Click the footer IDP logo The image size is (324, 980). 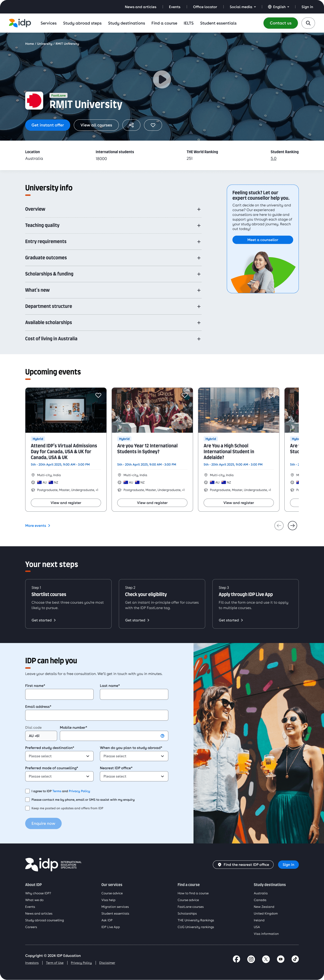[53, 864]
